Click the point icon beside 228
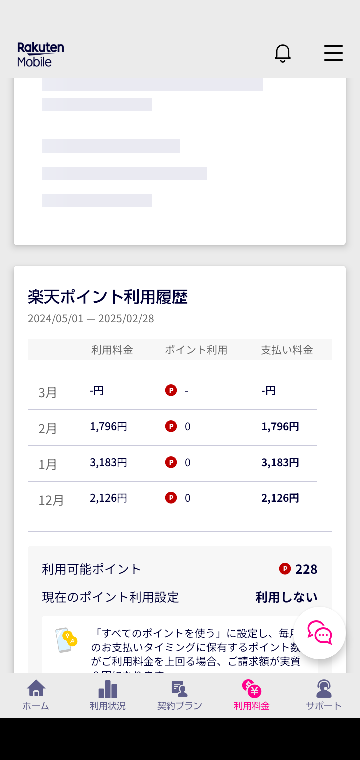This screenshot has height=760, width=360. (x=285, y=569)
